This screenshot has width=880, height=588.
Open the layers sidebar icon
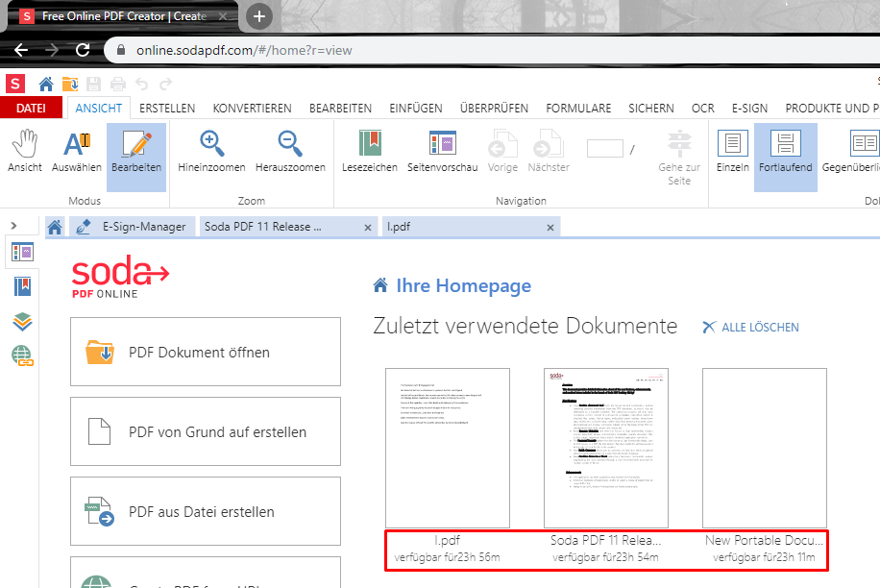[22, 322]
